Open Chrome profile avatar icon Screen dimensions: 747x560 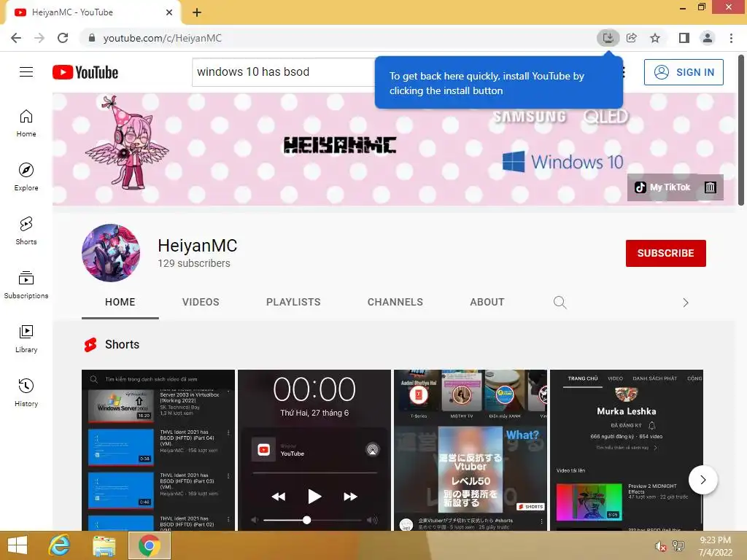[708, 38]
